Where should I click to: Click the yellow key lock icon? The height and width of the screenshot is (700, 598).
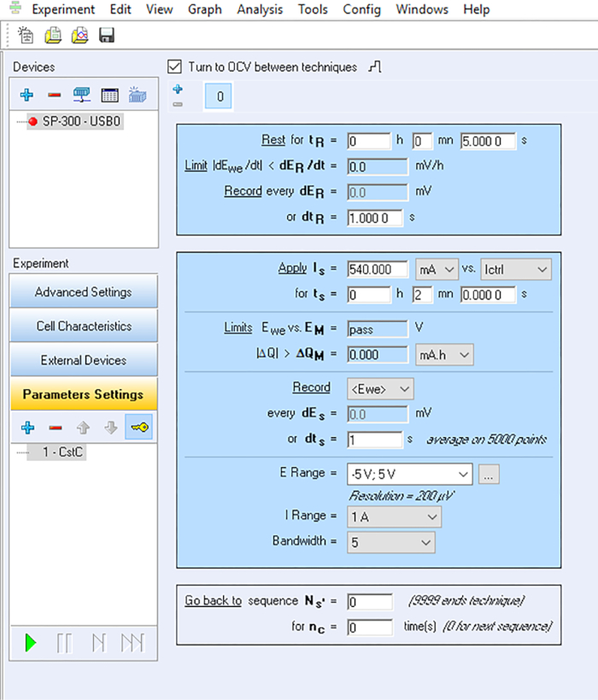tap(139, 427)
